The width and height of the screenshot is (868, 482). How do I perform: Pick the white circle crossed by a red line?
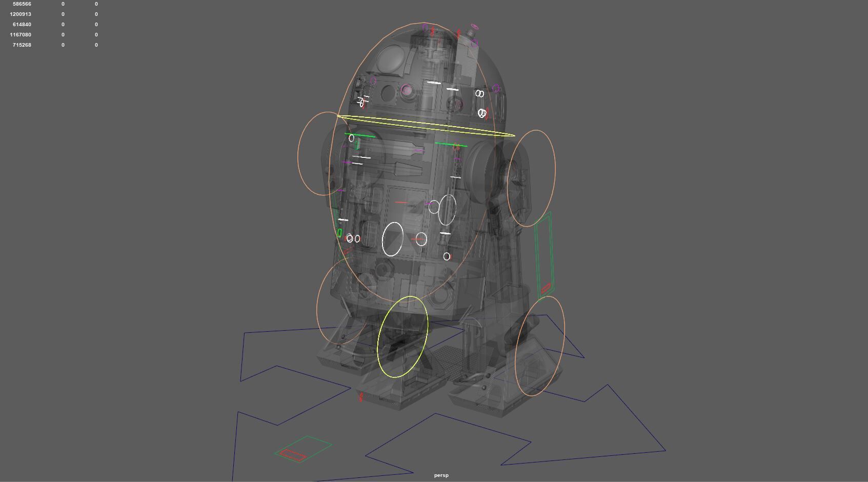click(421, 239)
